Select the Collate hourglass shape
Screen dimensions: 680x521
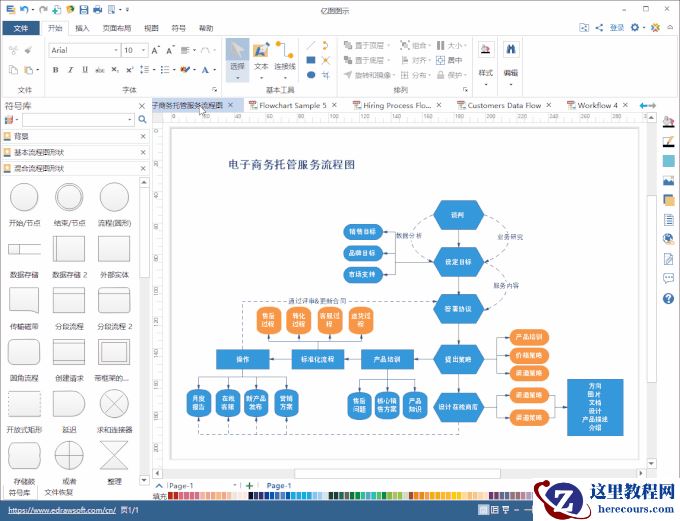pos(114,455)
